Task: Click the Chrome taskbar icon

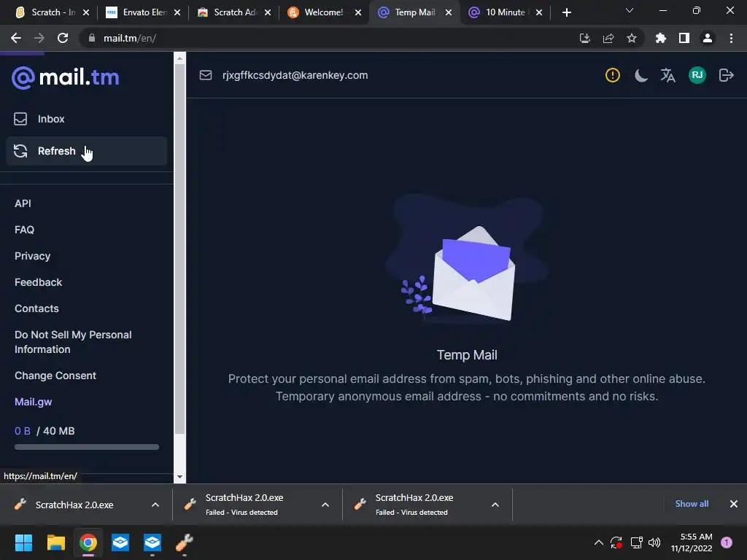Action: pyautogui.click(x=88, y=542)
